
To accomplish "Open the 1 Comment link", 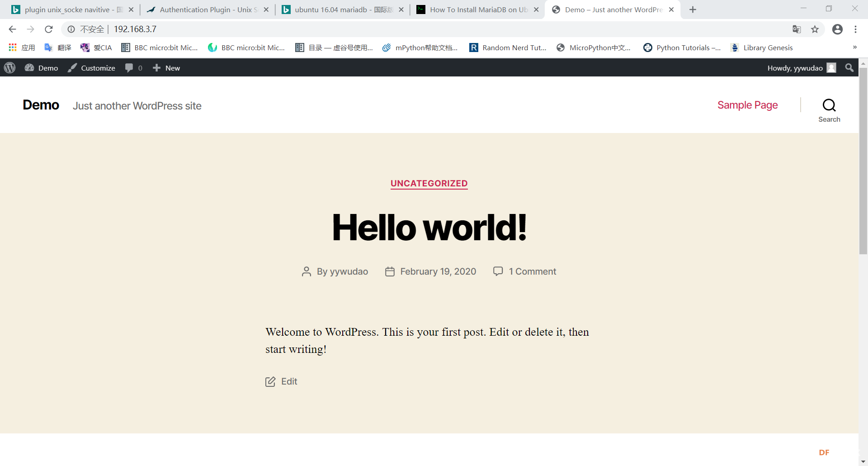I will point(532,271).
